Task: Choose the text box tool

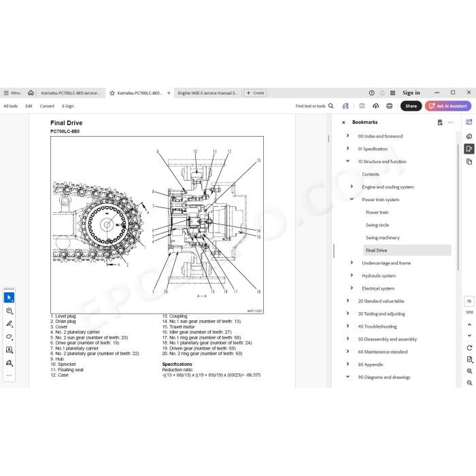Action: [x=9, y=350]
